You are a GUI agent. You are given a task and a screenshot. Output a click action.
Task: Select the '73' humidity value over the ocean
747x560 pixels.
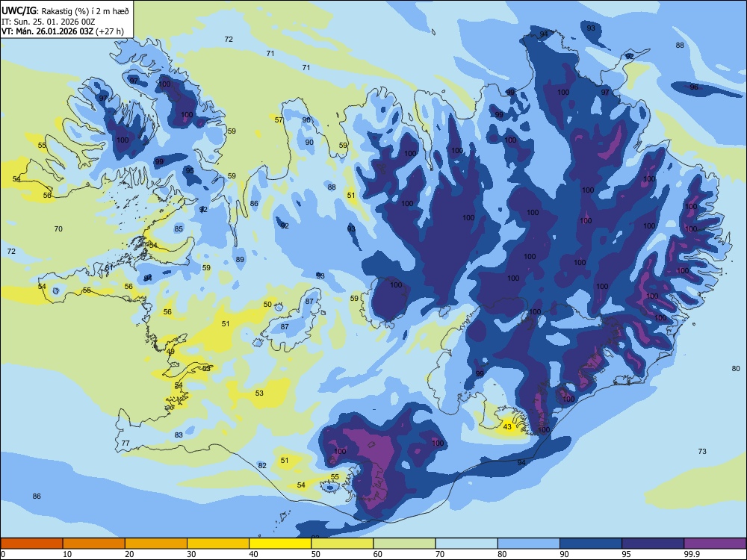pos(702,451)
